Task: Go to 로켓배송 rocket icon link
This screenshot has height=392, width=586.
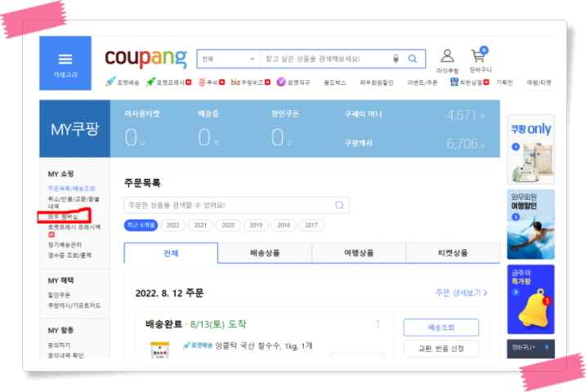Action: (123, 82)
